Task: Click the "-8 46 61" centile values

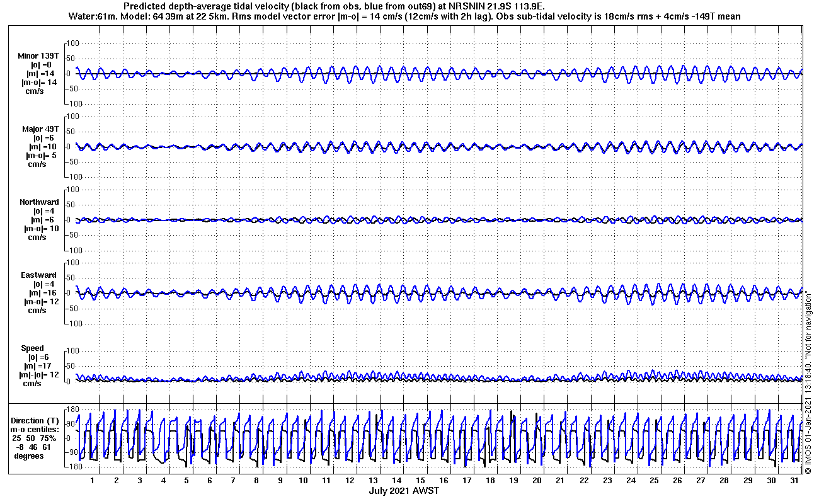Action: point(35,447)
